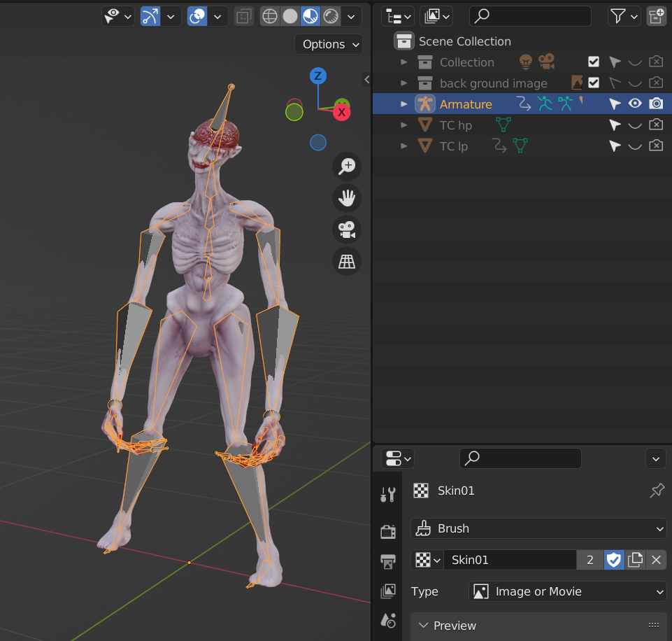Viewport: 672px width, 641px height.
Task: Open the outliner filter dropdown
Action: (624, 16)
